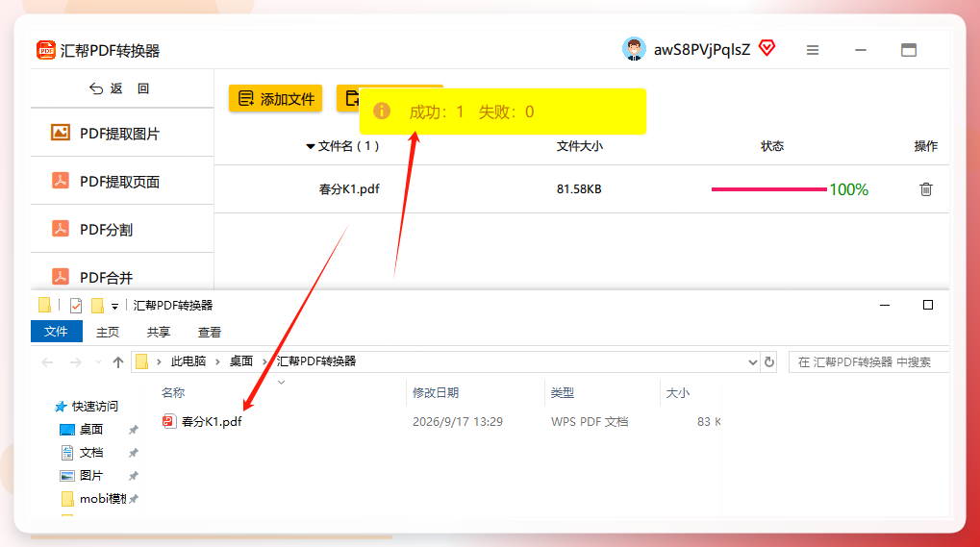Select the 春分K1.pdf row in the converter list

(x=581, y=189)
